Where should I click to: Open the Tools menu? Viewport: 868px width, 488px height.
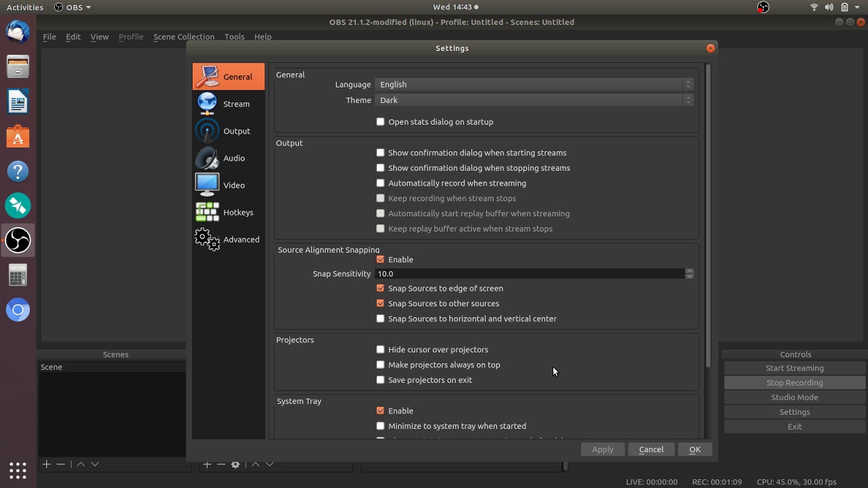(x=234, y=37)
